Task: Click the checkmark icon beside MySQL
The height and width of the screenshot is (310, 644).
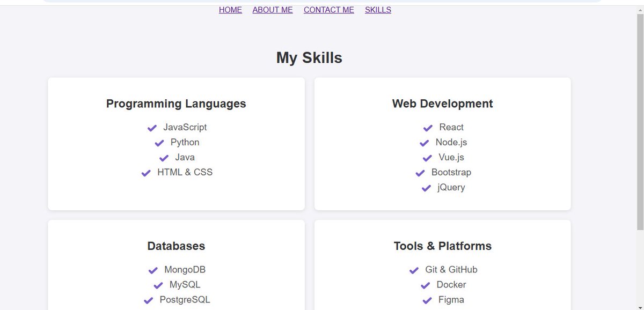Action: (x=158, y=286)
